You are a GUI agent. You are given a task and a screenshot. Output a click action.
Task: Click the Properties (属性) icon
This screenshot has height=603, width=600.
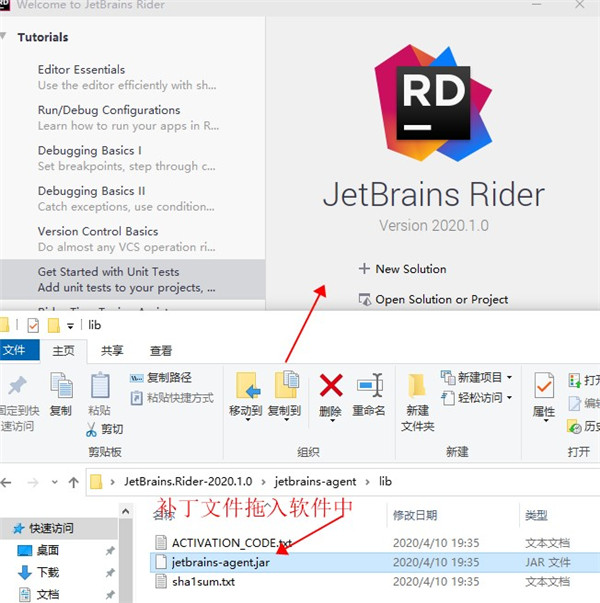(x=544, y=385)
